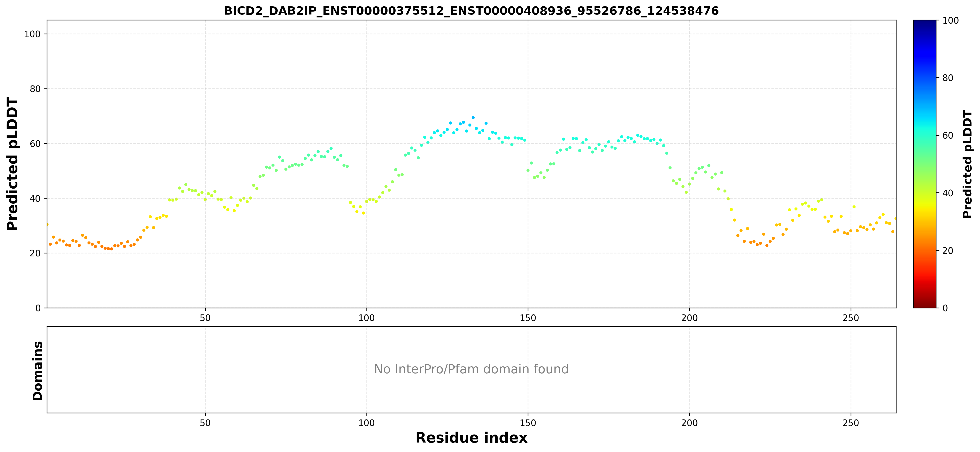Click the Domains panel axis label
The width and height of the screenshot is (980, 452).
(x=37, y=371)
